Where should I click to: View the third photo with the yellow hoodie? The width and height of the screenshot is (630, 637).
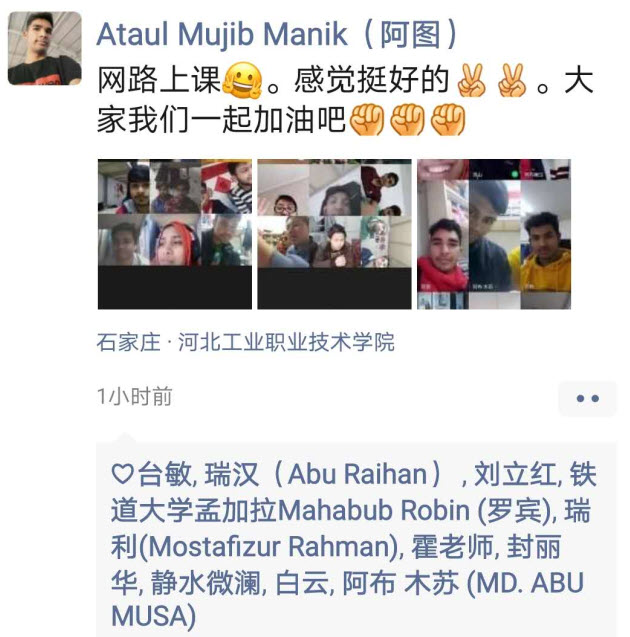(494, 234)
